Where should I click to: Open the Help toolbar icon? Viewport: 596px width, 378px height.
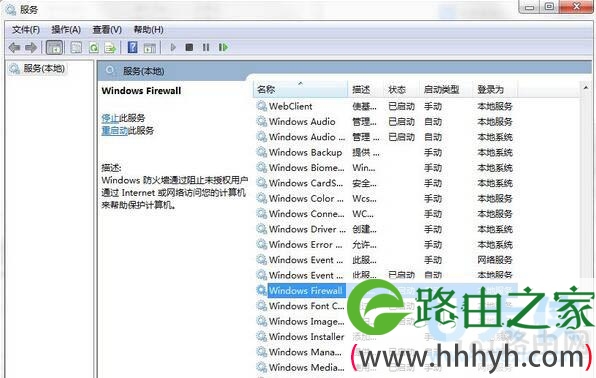point(132,48)
